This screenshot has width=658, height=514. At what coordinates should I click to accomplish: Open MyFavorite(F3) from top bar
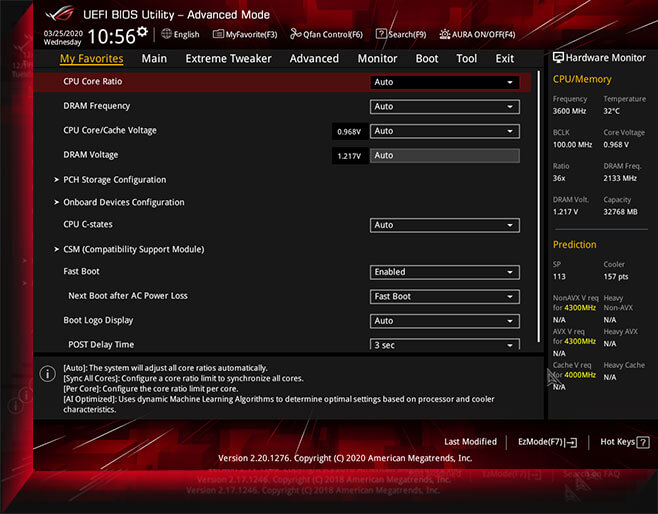tap(245, 34)
